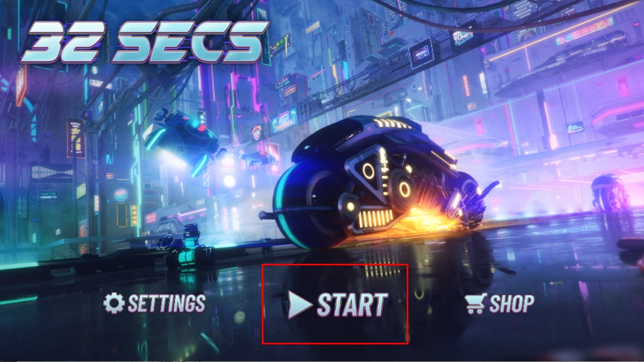Open the SETTINGS menu text
The width and height of the screenshot is (644, 362).
click(x=167, y=303)
